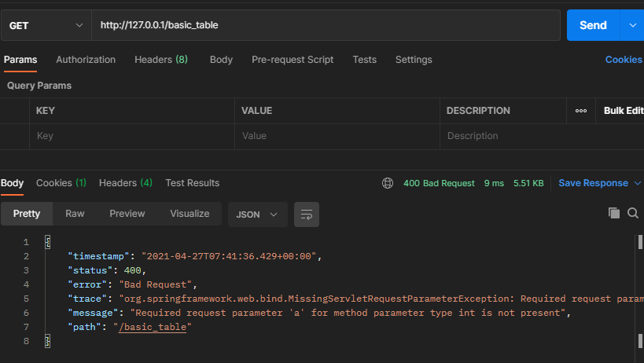Open search in response body
Image resolution: width=644 pixels, height=363 pixels.
point(633,213)
